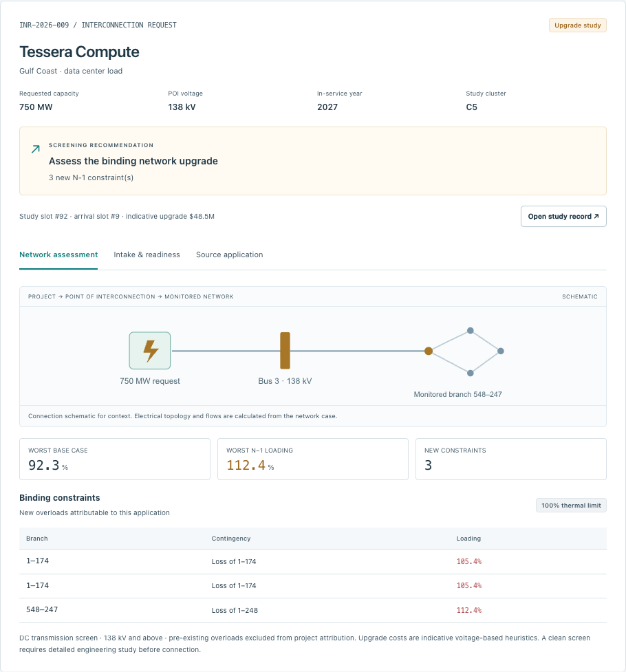Switch to Network assessment tab
The width and height of the screenshot is (626, 672).
tap(58, 254)
